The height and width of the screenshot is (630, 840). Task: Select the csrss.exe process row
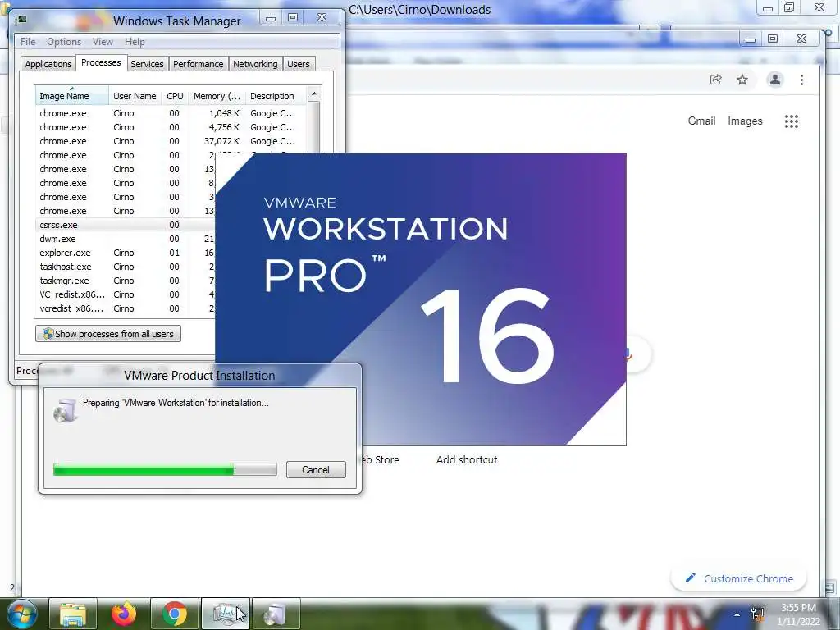click(125, 225)
